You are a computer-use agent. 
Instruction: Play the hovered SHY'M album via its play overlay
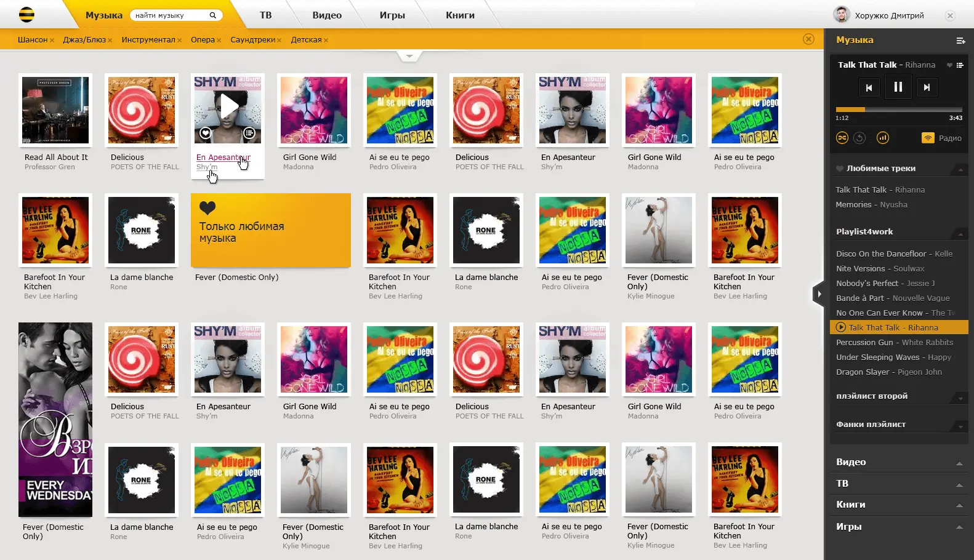click(228, 106)
